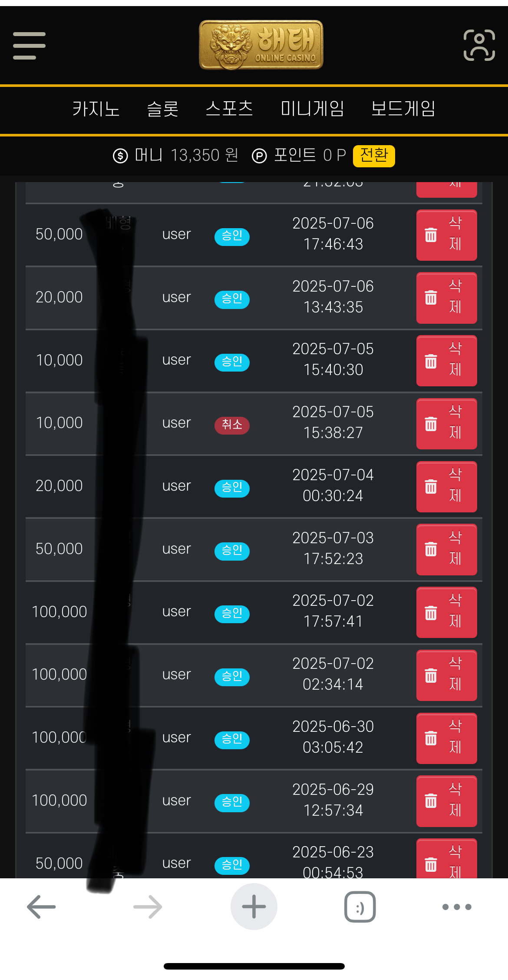Open the 보드게임 menu tab

pos(403,109)
